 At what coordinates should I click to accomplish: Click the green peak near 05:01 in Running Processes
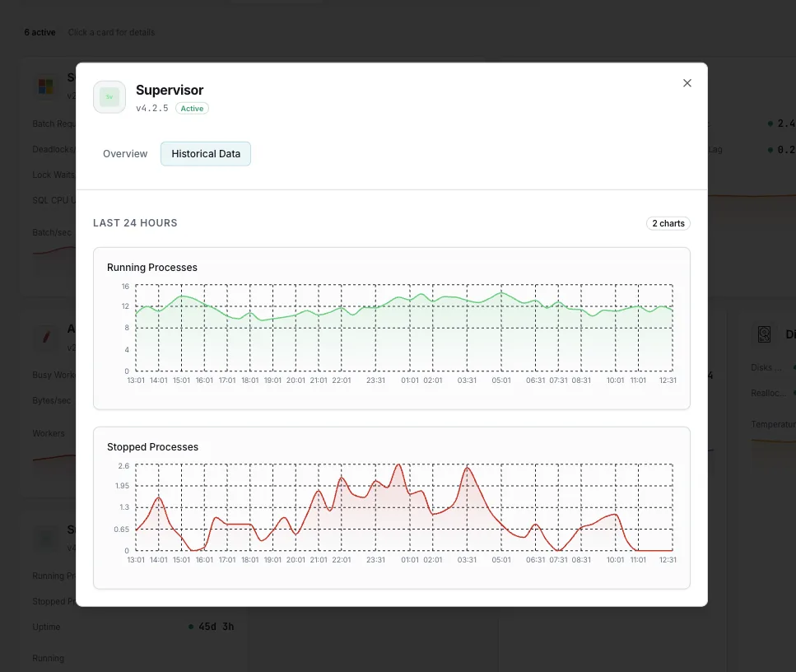tap(501, 293)
